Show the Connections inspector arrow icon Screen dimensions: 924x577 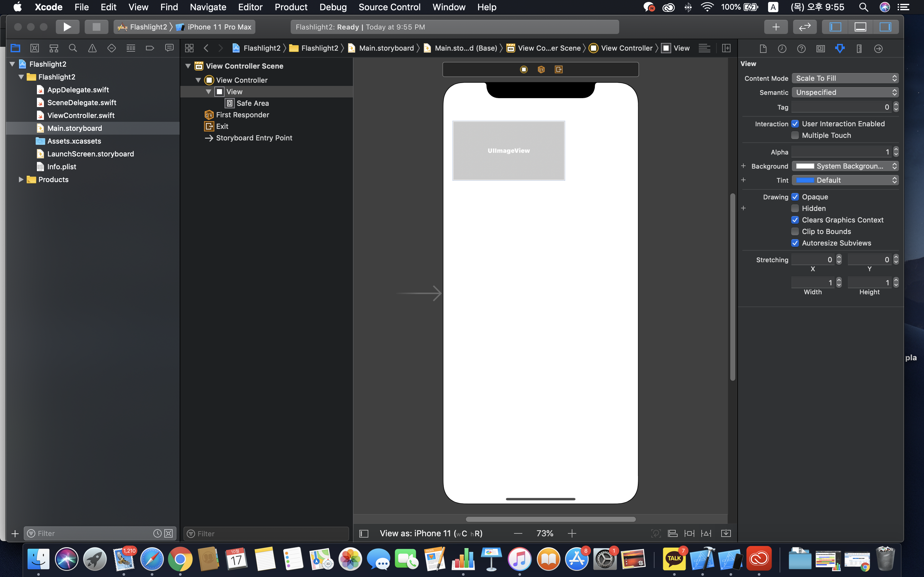click(878, 48)
